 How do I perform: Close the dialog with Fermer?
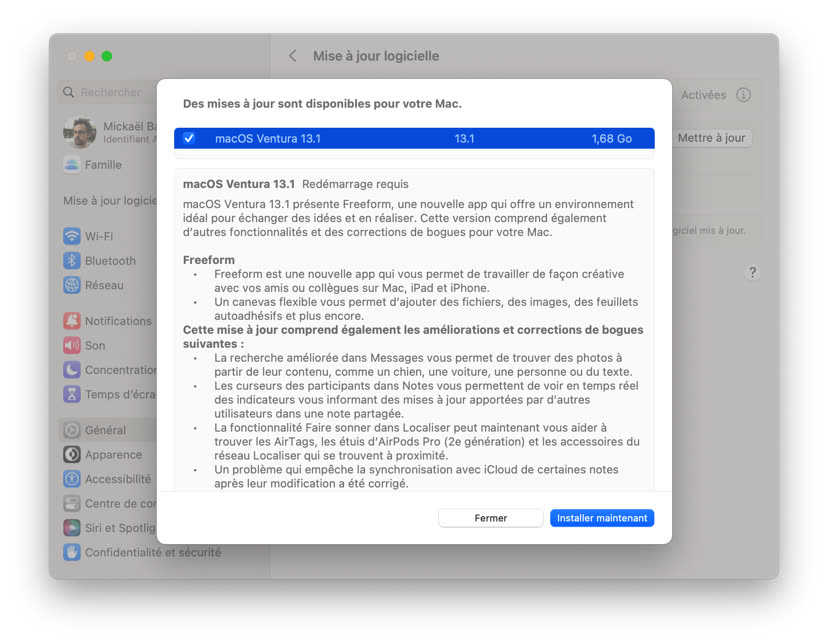(x=491, y=518)
